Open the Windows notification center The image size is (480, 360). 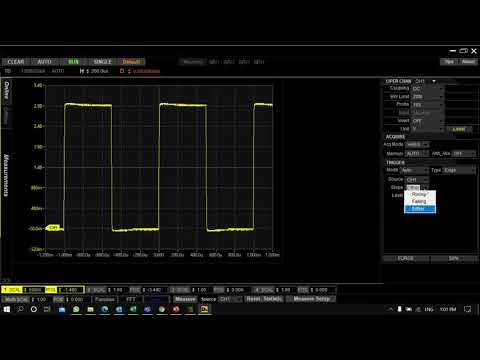click(467, 309)
